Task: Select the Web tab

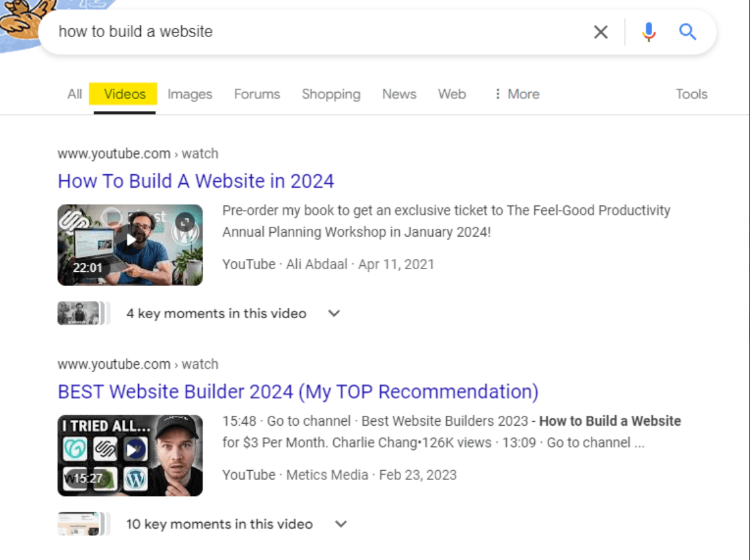Action: [x=452, y=95]
